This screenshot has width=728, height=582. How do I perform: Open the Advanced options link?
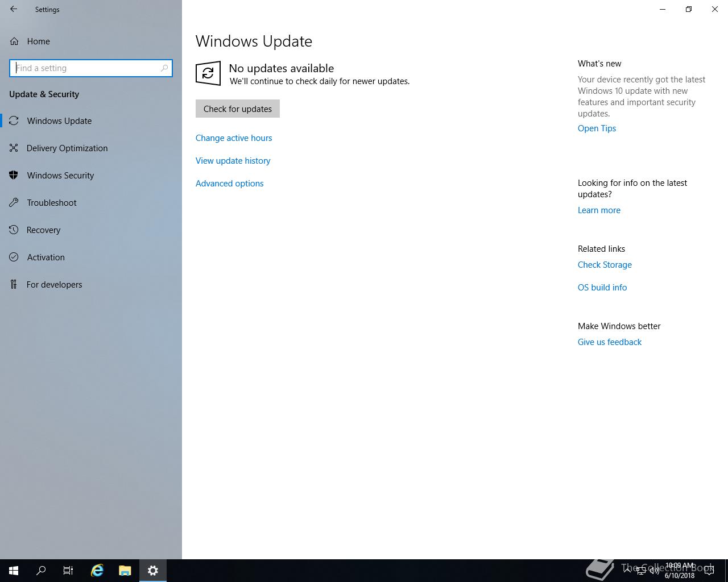tap(230, 183)
